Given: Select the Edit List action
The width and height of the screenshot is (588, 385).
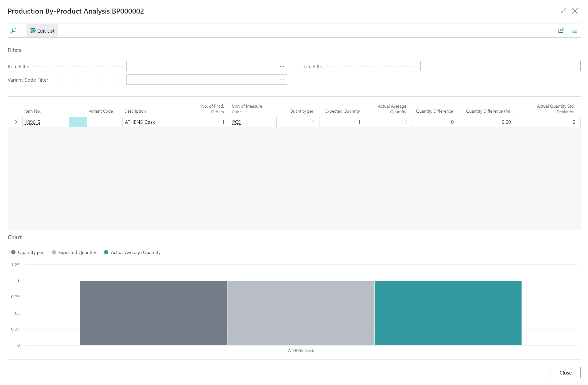Looking at the screenshot, I should tap(42, 30).
